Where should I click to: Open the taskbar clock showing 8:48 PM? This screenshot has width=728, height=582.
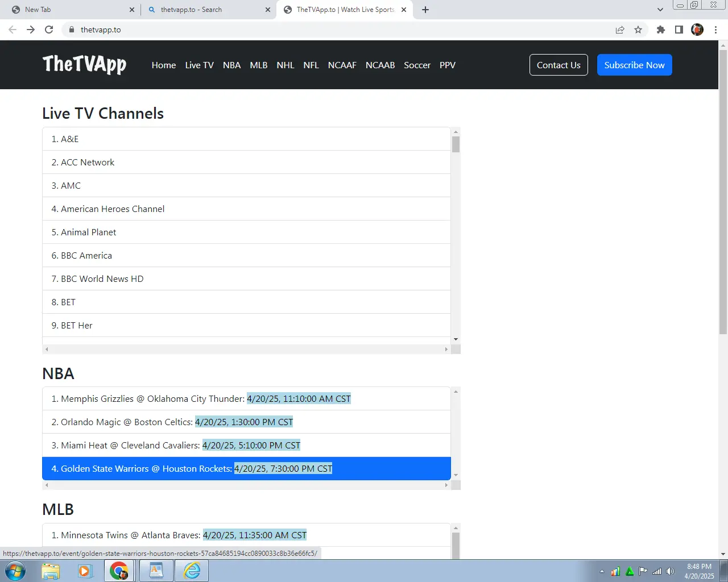click(699, 571)
